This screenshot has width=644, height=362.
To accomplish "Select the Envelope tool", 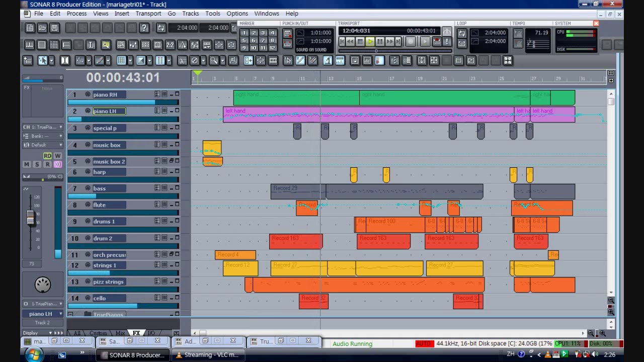I will pos(80,61).
